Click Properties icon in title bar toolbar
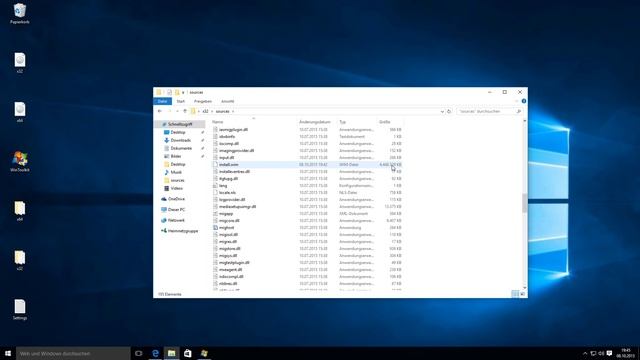Image resolution: width=640 pixels, height=360 pixels. point(169,92)
